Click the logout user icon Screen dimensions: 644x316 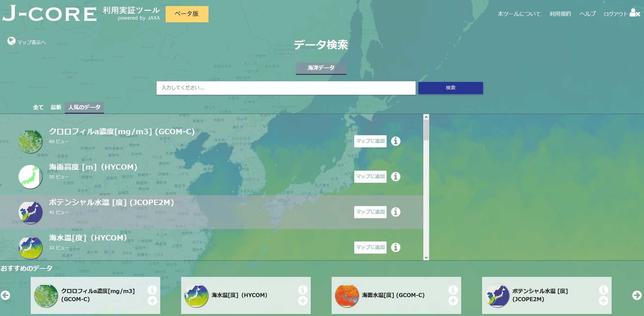[635, 13]
